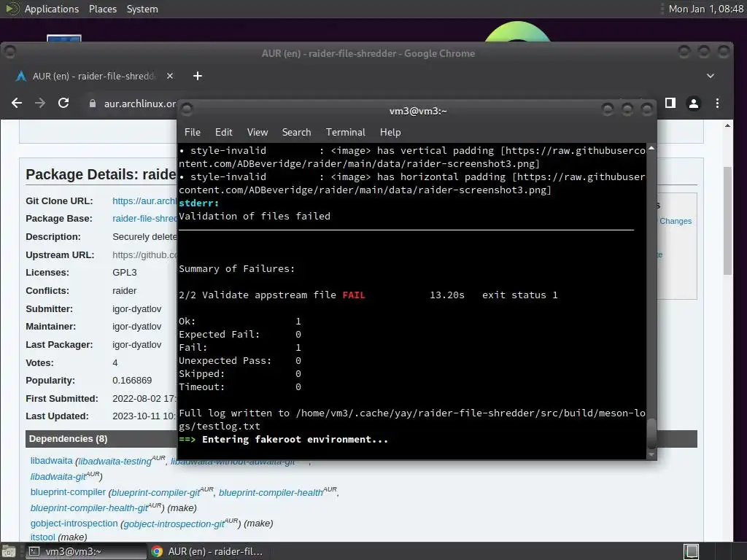This screenshot has height=560, width=747.
Task: Click the terminal scrollbar up arrow
Action: [x=651, y=148]
